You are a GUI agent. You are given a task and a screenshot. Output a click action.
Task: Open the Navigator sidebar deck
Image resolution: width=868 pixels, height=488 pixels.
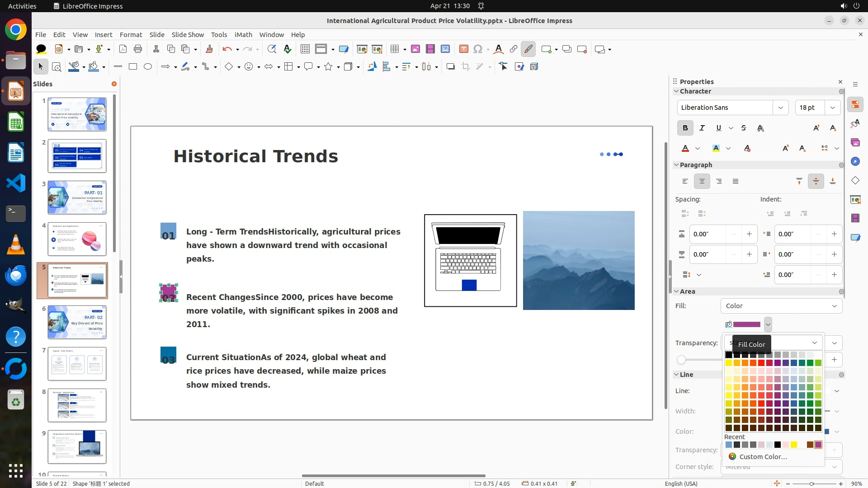coord(855,162)
